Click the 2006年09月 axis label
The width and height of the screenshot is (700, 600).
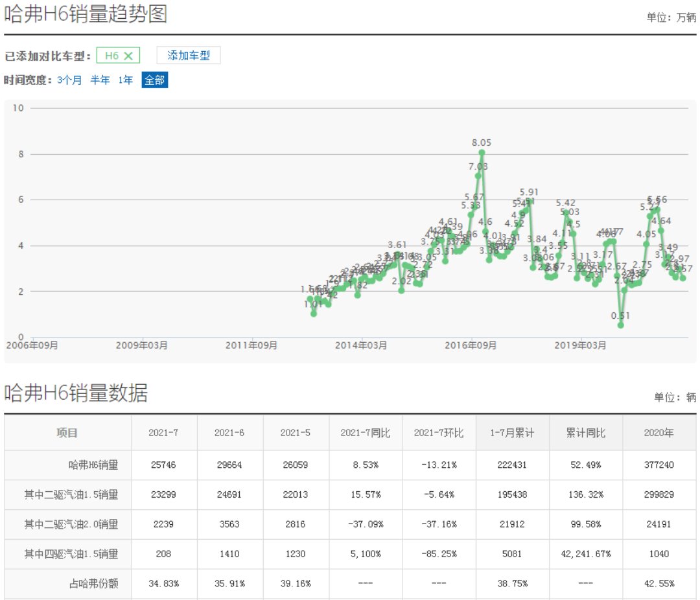[32, 345]
